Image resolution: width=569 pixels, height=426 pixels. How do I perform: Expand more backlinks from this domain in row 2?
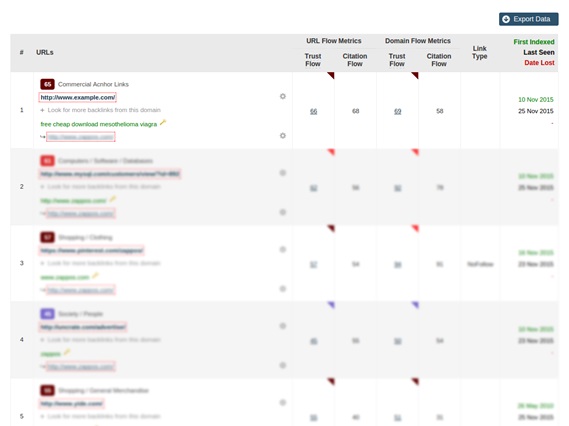[101, 187]
